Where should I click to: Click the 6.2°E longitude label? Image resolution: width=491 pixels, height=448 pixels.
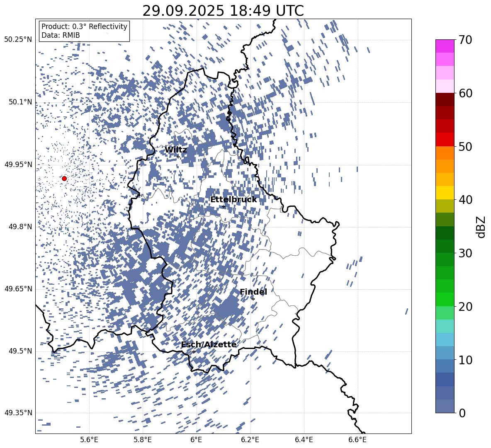point(250,440)
